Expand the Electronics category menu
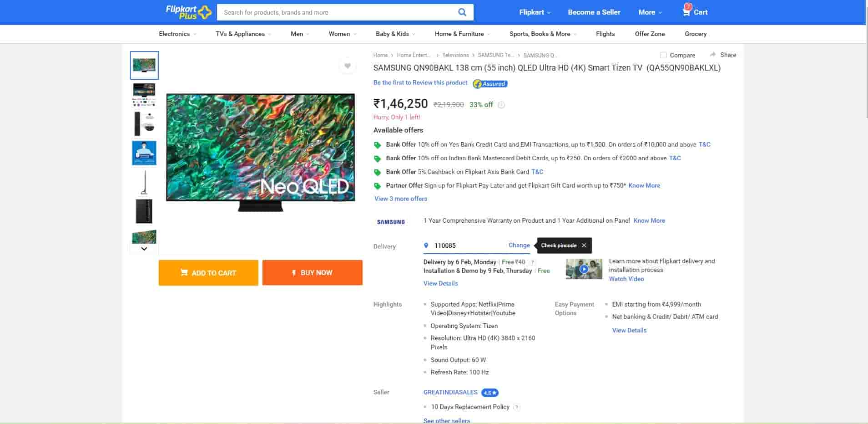The height and width of the screenshot is (424, 868). point(177,34)
